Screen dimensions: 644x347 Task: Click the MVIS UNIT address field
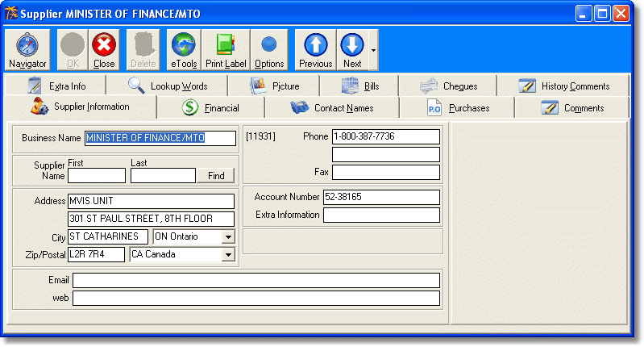click(152, 201)
